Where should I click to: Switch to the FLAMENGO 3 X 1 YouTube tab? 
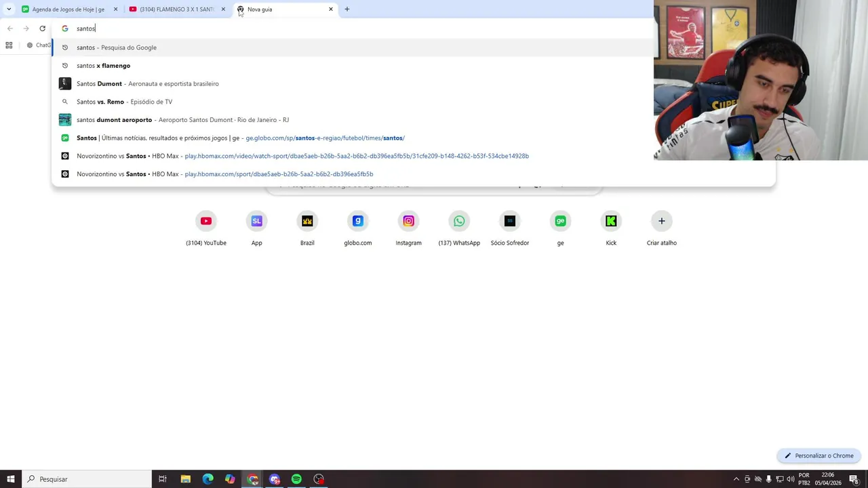pos(176,9)
